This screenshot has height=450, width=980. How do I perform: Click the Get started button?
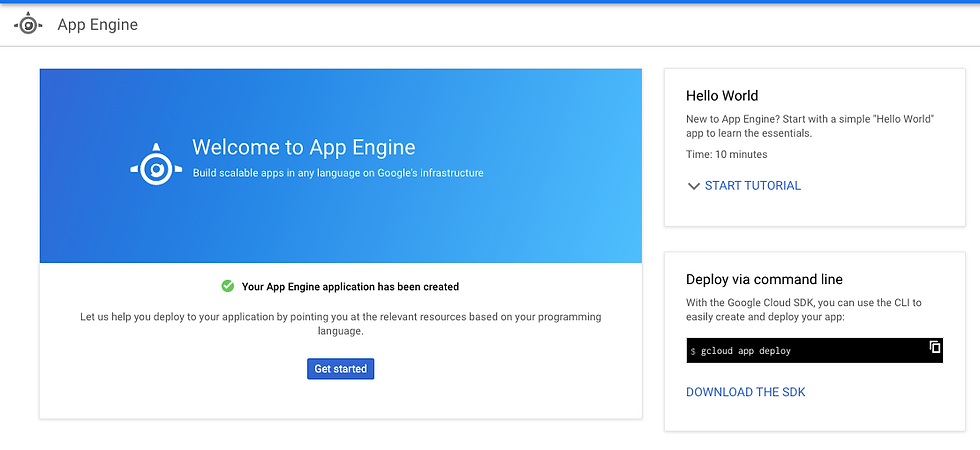tap(341, 369)
